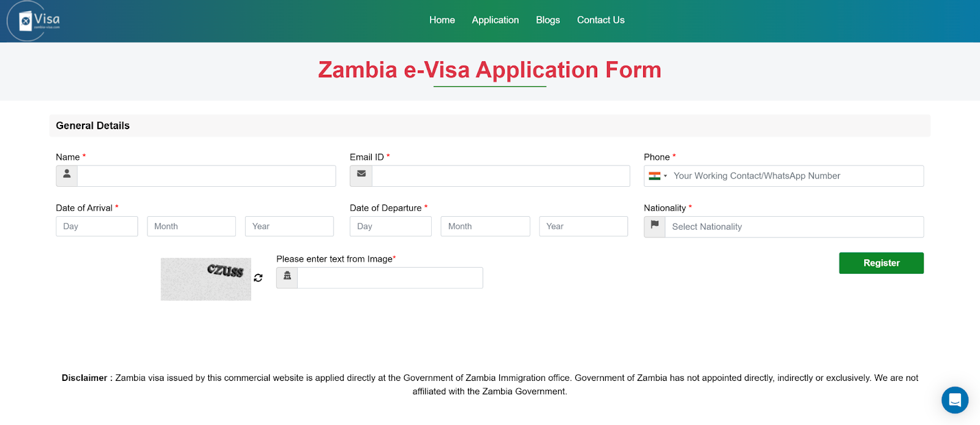This screenshot has height=425, width=980.
Task: Open the Blogs page link
Action: [548, 20]
